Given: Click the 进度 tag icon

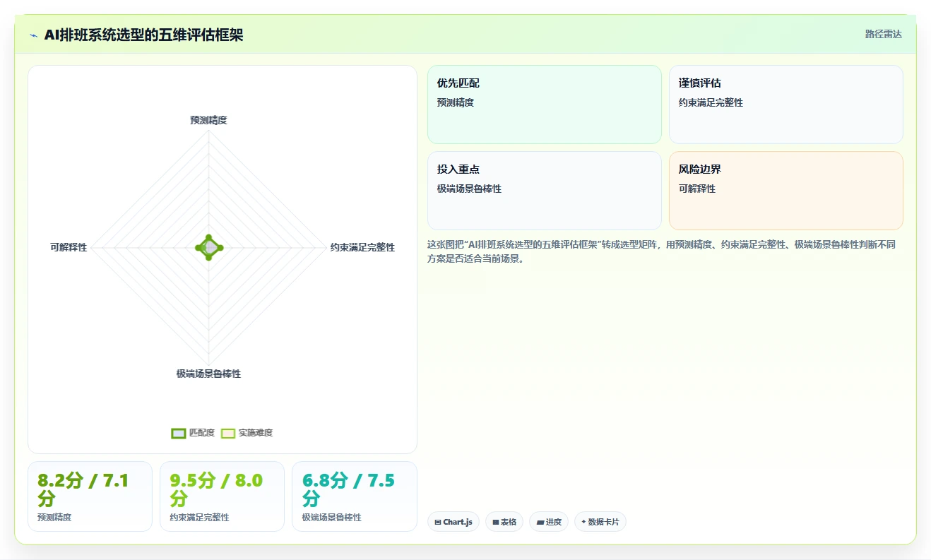Looking at the screenshot, I should (x=540, y=523).
